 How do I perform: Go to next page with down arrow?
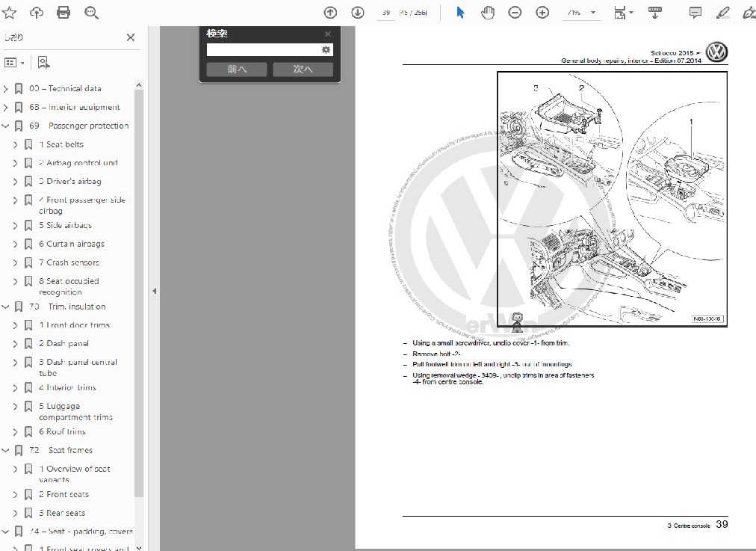point(358,13)
